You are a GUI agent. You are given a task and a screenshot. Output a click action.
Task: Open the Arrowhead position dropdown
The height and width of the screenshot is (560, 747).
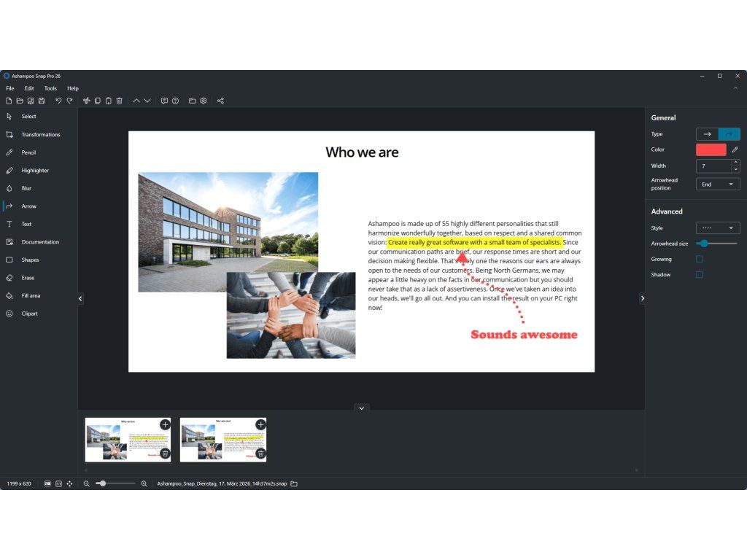(x=718, y=184)
